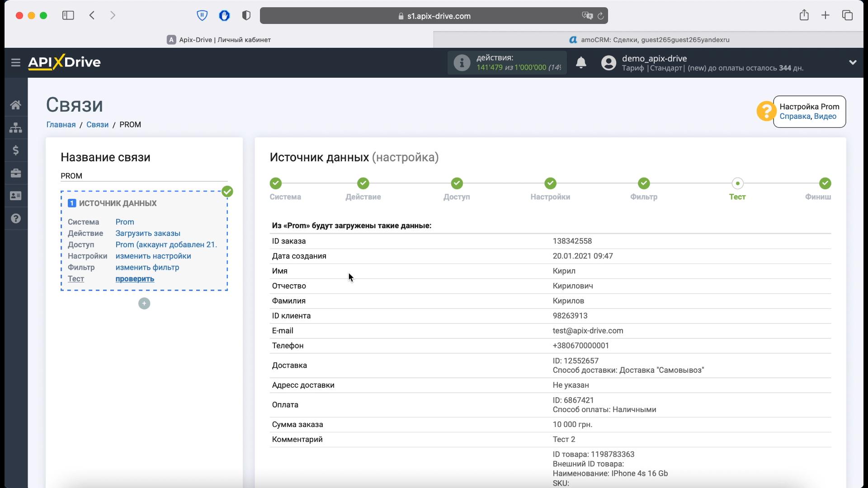Toggle Safari sidebar button
This screenshot has height=488, width=868.
point(68,15)
